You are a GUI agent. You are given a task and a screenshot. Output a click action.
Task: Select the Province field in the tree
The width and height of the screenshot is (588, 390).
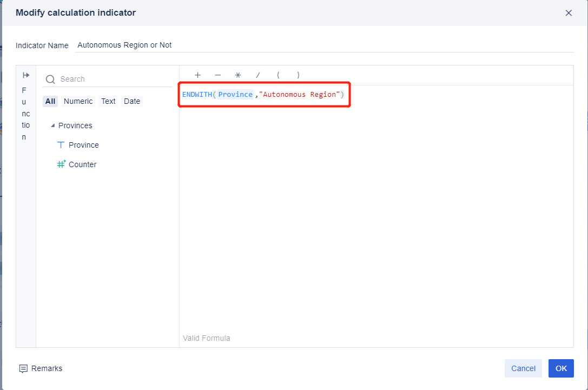pyautogui.click(x=83, y=144)
